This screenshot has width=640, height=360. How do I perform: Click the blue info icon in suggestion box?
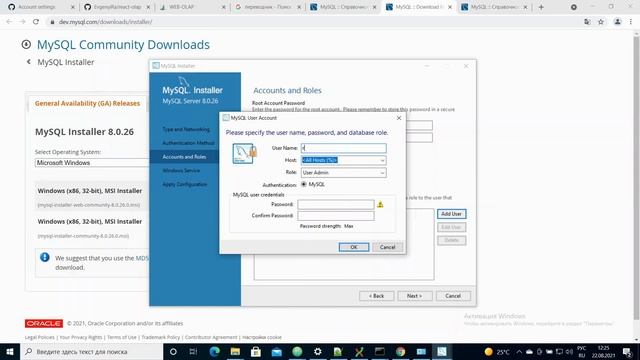[45, 258]
